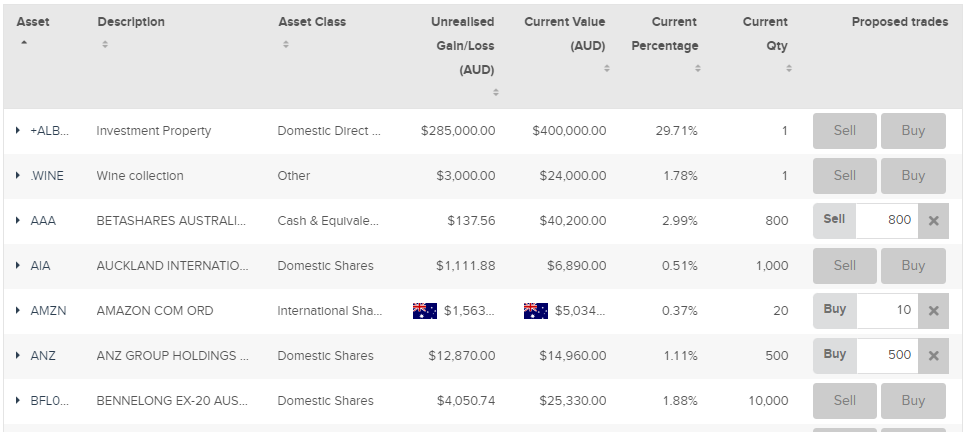The height and width of the screenshot is (432, 966).
Task: Expand the AMZN asset row
Action: (18, 311)
